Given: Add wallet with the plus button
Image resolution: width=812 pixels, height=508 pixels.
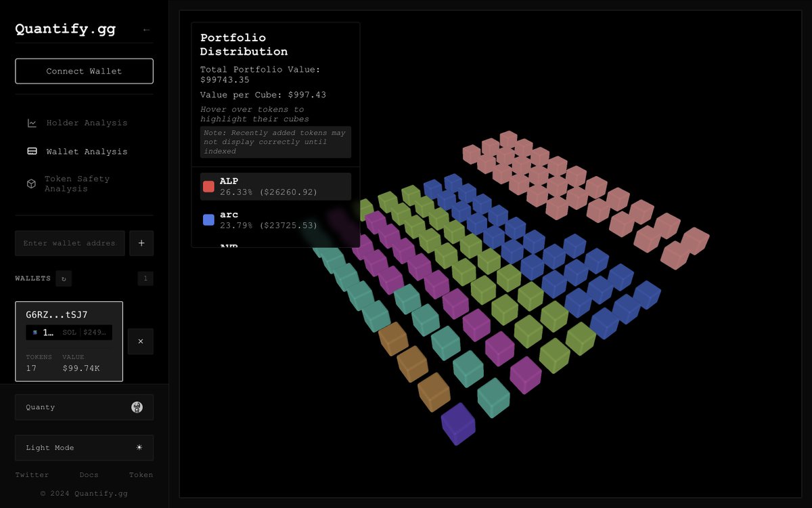Looking at the screenshot, I should pos(141,243).
